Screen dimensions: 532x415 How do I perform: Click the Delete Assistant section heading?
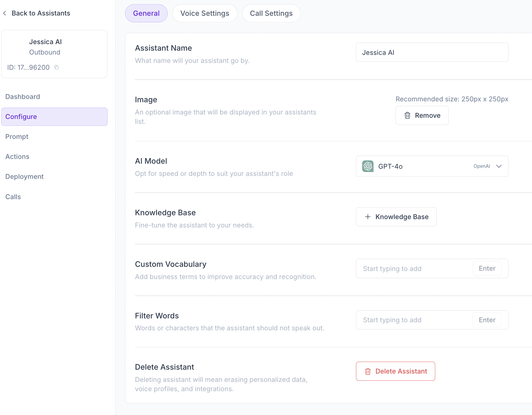click(164, 367)
